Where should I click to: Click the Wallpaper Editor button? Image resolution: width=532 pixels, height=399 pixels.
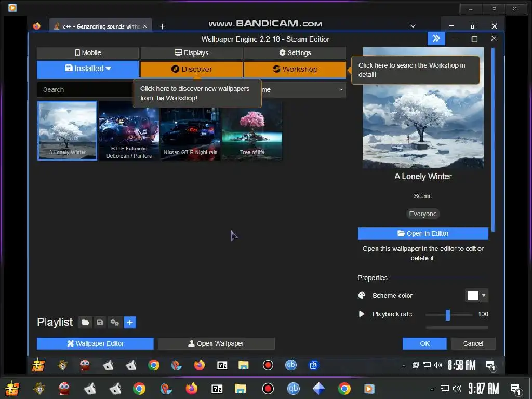96,344
